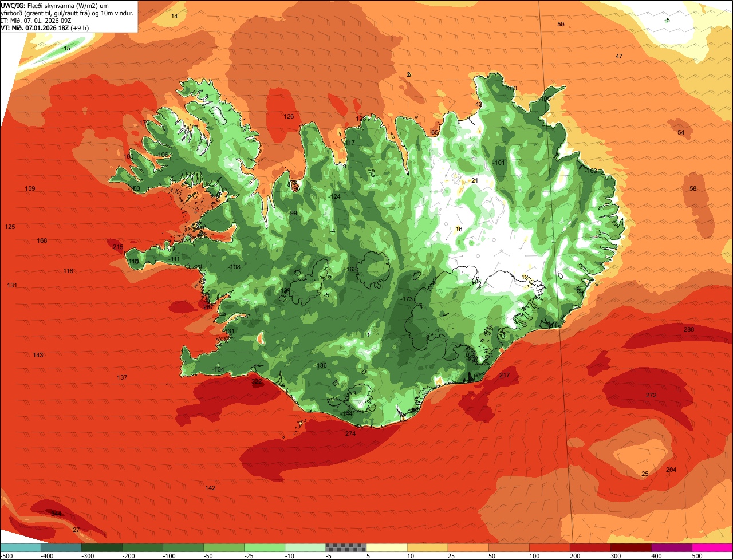733x560 pixels.
Task: Select the dark red swatch between 300 and 400
Action: 630,547
